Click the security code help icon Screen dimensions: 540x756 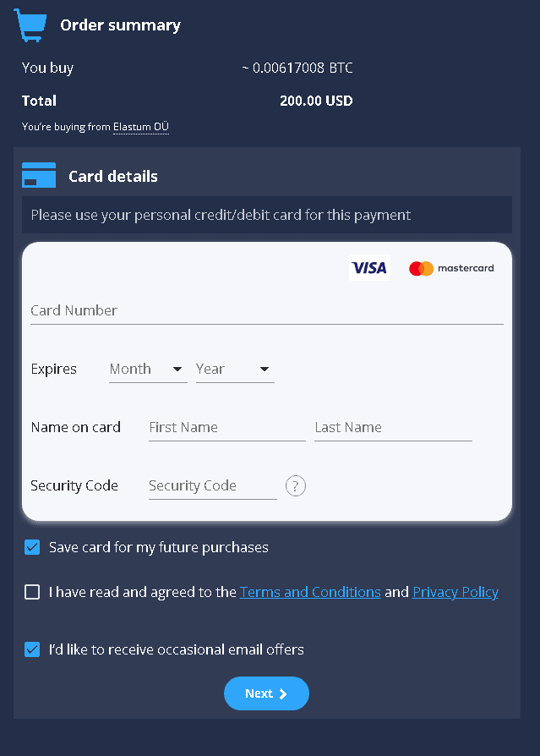pos(295,486)
